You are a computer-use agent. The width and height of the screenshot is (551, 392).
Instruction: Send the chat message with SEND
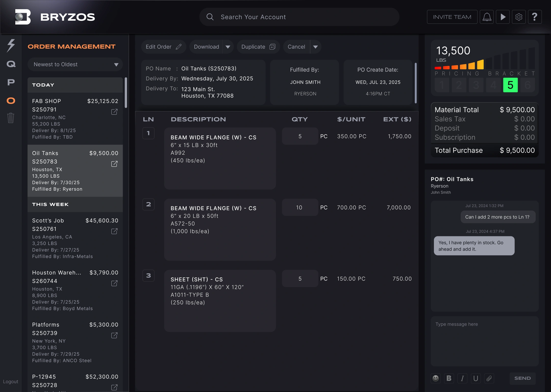click(522, 378)
